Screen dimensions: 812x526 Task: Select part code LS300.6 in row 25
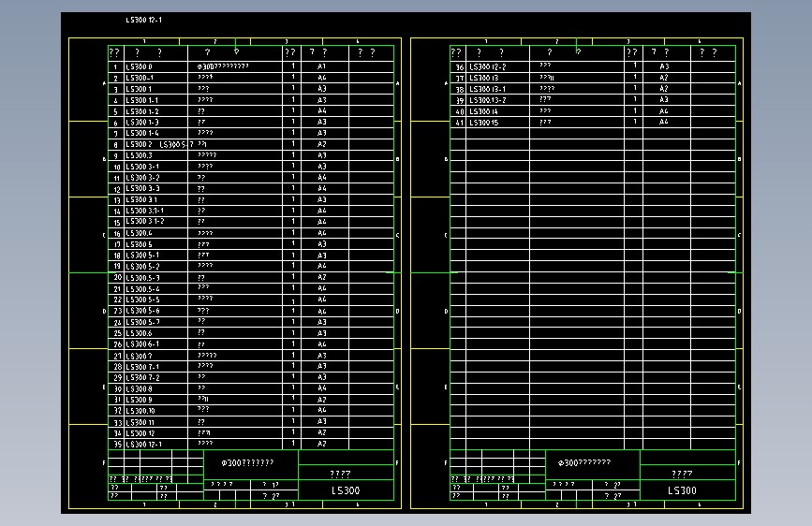coord(140,333)
